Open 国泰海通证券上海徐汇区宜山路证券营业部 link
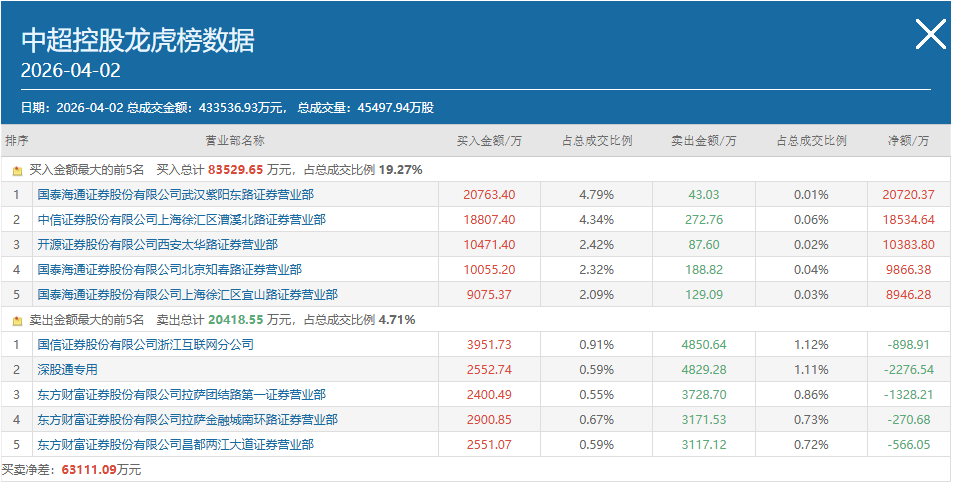This screenshot has height=487, width=954. tap(187, 295)
